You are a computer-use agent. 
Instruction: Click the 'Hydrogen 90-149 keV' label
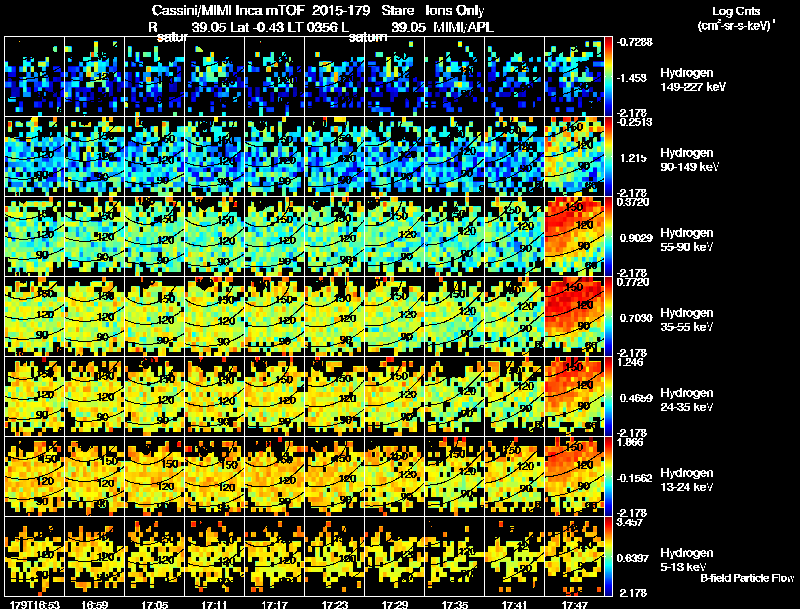[x=689, y=160]
